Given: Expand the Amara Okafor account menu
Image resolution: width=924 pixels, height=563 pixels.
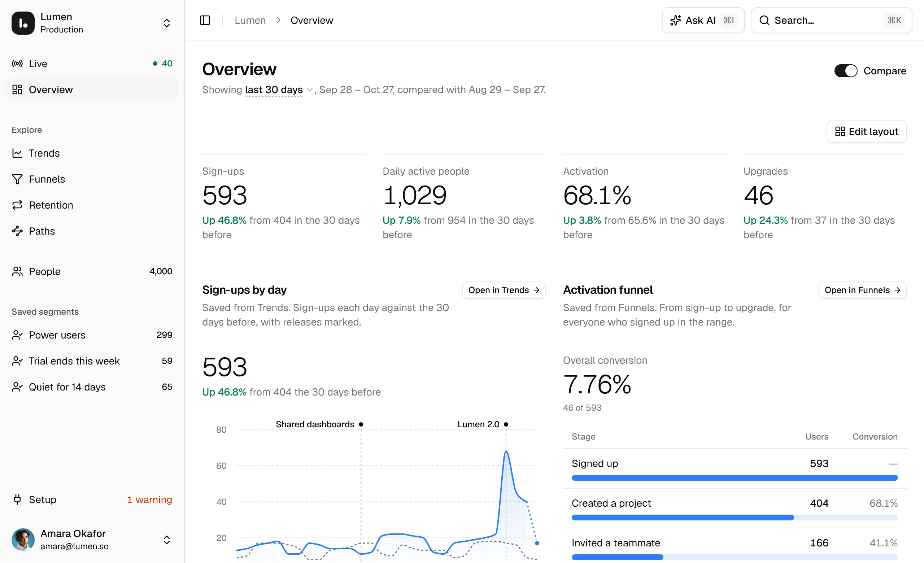Looking at the screenshot, I should coord(92,540).
